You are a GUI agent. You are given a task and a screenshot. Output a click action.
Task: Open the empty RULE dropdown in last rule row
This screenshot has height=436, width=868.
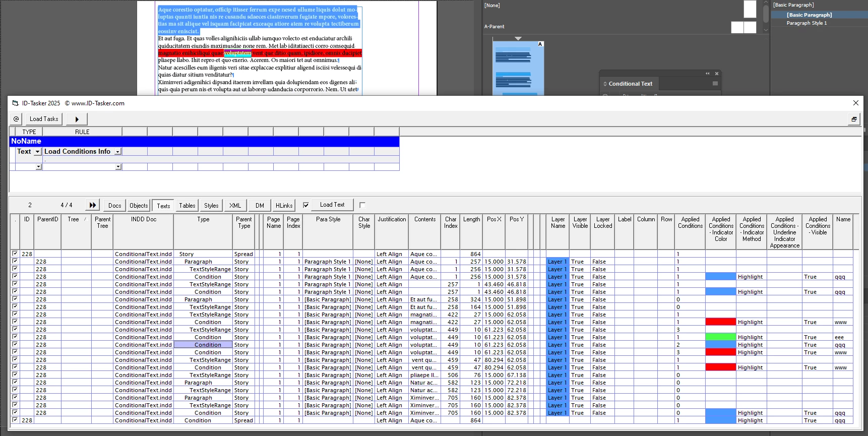point(118,167)
